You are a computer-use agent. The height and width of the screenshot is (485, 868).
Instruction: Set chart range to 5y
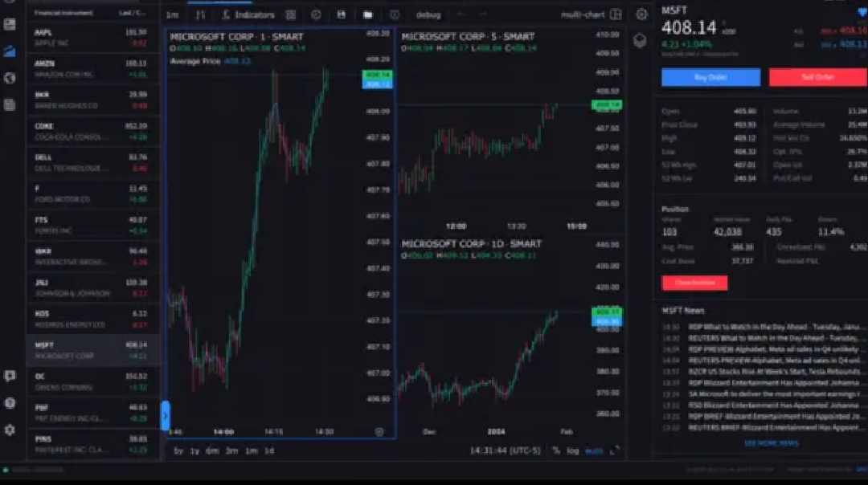tap(178, 450)
